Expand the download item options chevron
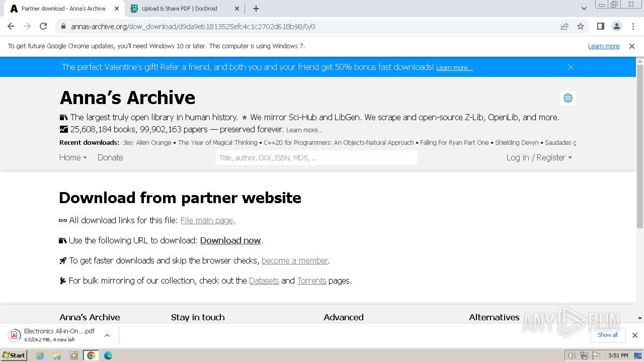644x362 pixels. [107, 335]
